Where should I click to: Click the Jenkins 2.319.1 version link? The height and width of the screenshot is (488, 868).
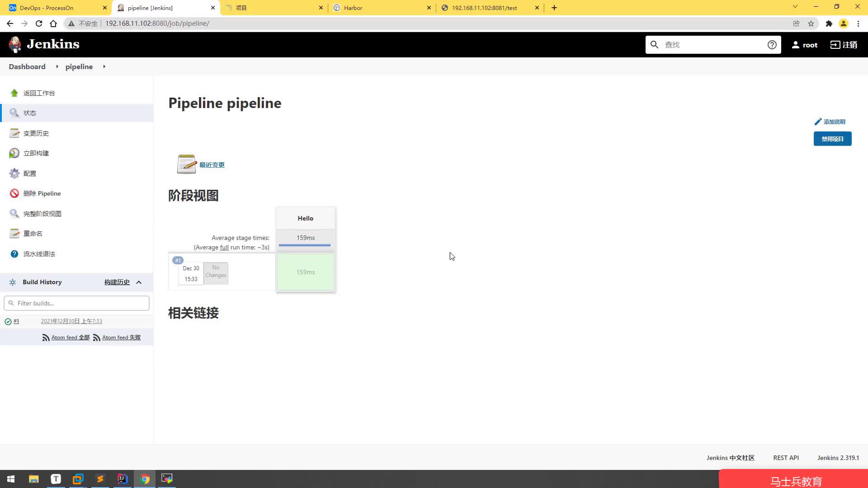click(x=838, y=458)
